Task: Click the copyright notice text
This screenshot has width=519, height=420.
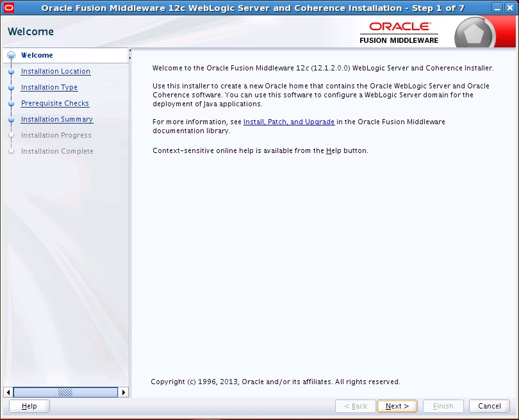Action: (x=276, y=382)
